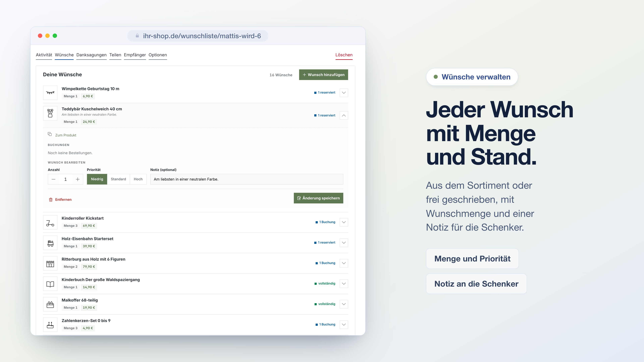Click the Ritterburg castle icon
The width and height of the screenshot is (644, 362).
click(x=50, y=263)
